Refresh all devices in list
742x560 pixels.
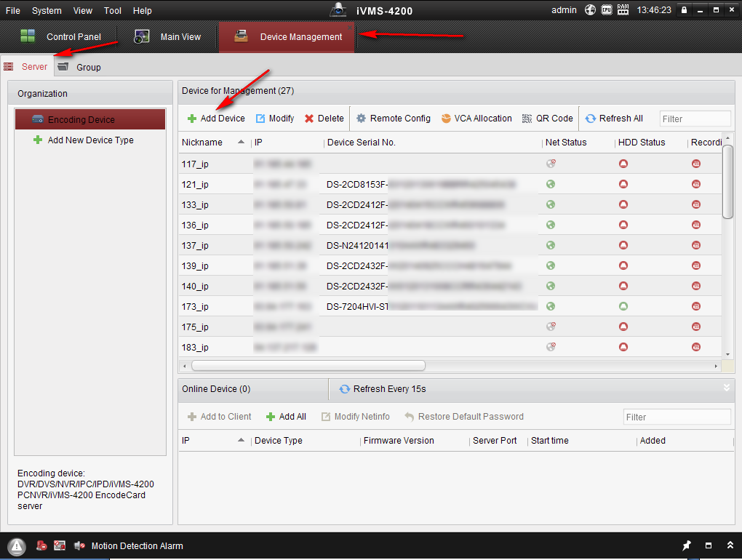click(614, 119)
